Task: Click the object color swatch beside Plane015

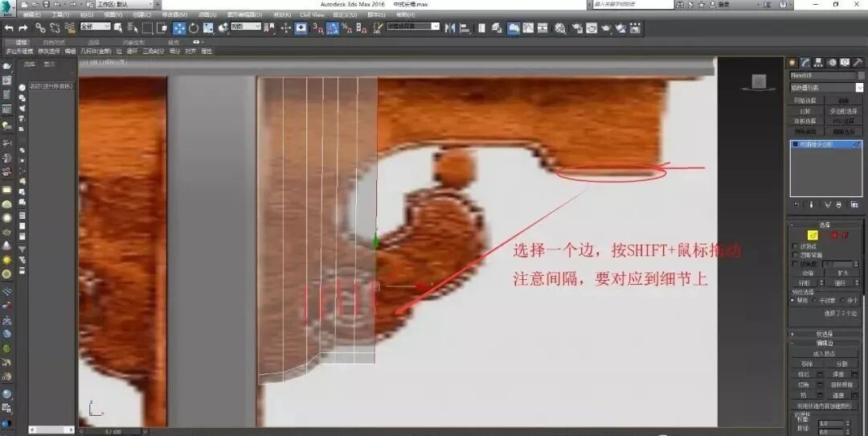Action: tap(861, 76)
